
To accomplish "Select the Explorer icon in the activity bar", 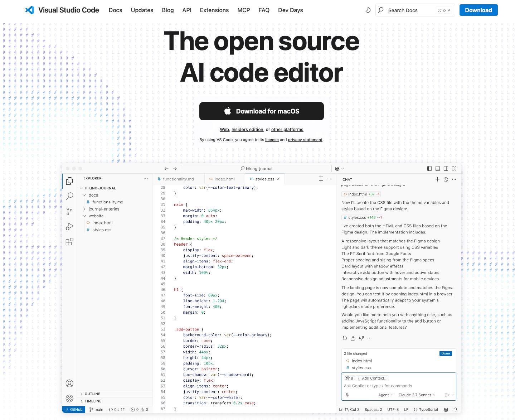I will pos(69,181).
